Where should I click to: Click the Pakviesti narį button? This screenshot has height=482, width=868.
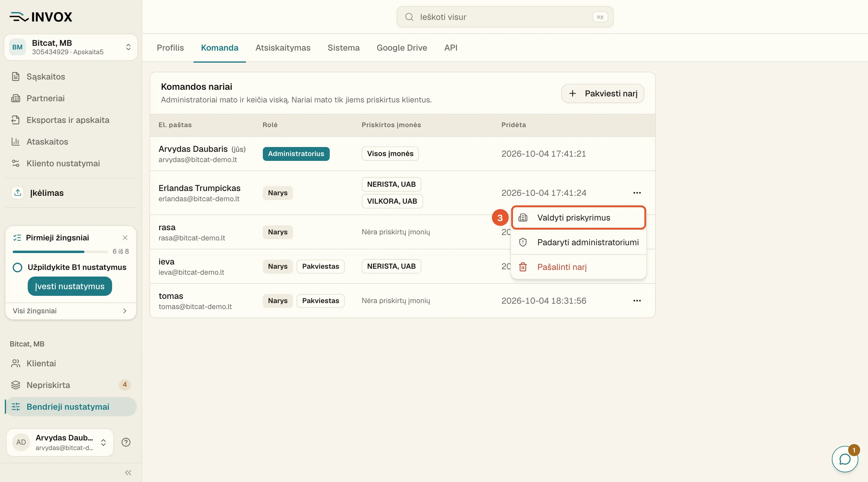coord(602,93)
